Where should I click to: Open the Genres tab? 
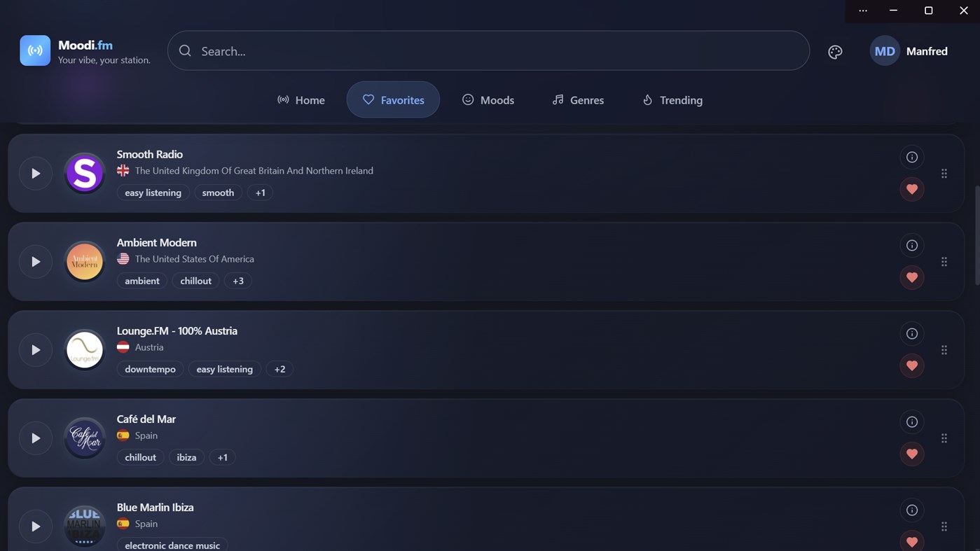click(578, 100)
